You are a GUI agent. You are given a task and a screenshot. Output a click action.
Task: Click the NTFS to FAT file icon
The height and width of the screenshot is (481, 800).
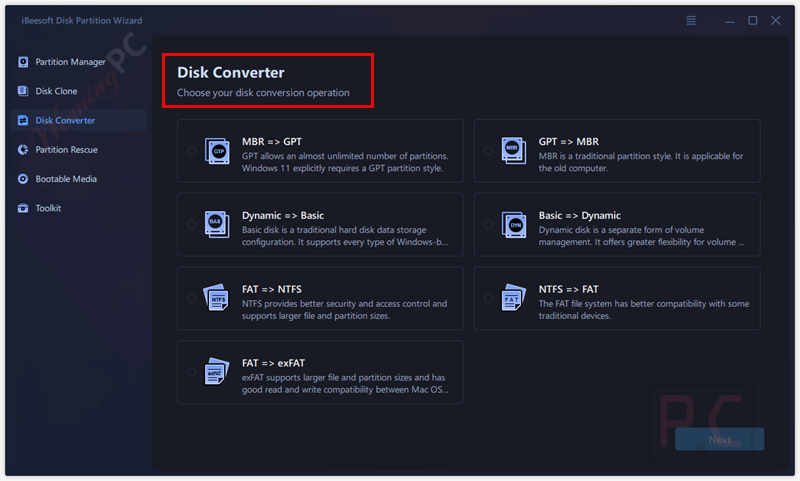tap(513, 298)
